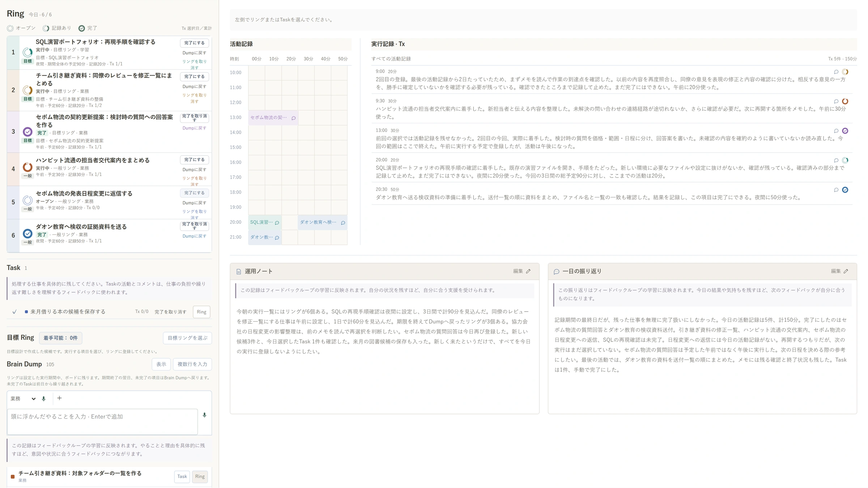This screenshot has width=868, height=488.
Task: Click the pencil edit icon in 一日の振り返り header
Action: point(846,271)
